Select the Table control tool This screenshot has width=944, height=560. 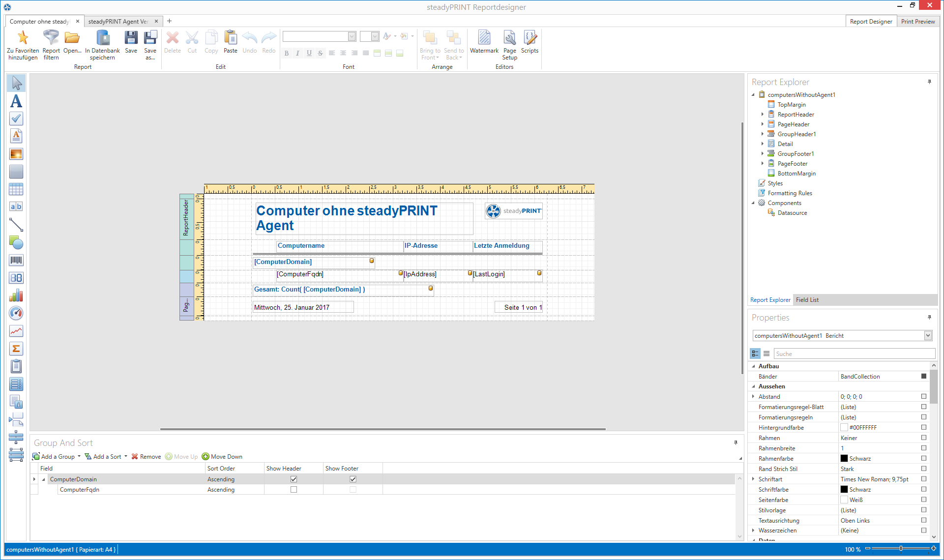[x=16, y=189]
